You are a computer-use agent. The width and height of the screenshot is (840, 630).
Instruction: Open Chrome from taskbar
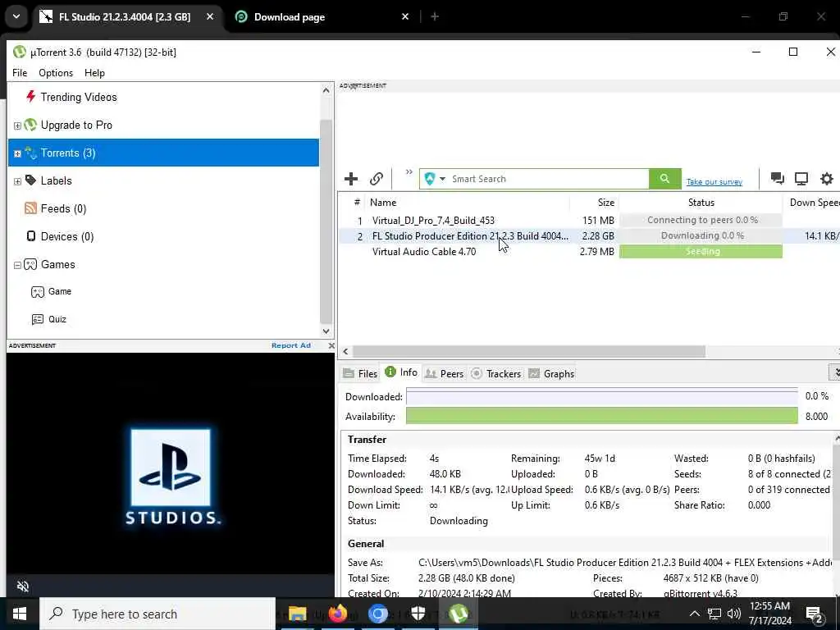377,614
